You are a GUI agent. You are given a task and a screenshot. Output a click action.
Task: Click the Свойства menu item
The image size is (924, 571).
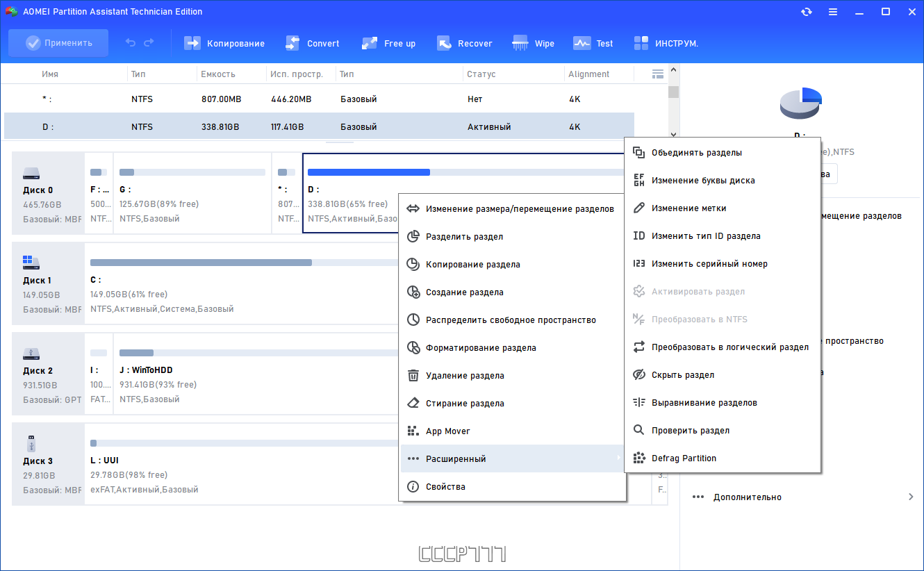pyautogui.click(x=512, y=487)
